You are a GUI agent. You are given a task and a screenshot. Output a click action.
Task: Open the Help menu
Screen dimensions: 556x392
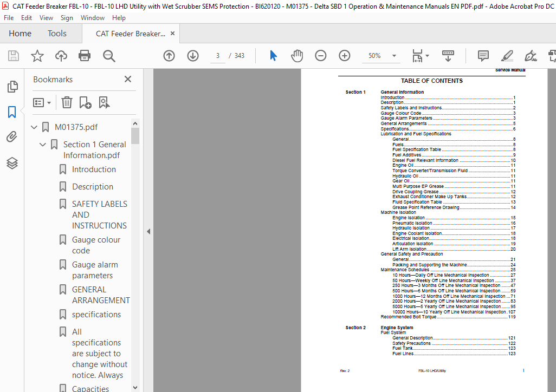tap(119, 18)
